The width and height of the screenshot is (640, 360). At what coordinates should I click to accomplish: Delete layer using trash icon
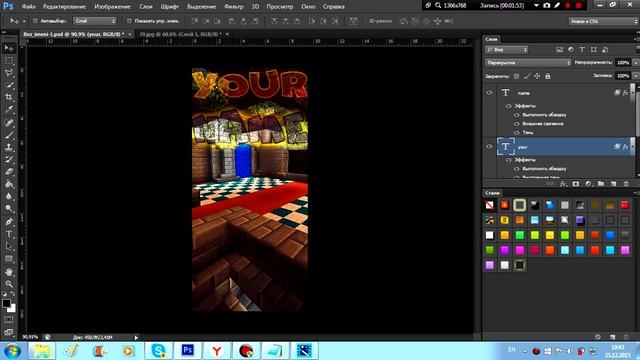point(626,184)
